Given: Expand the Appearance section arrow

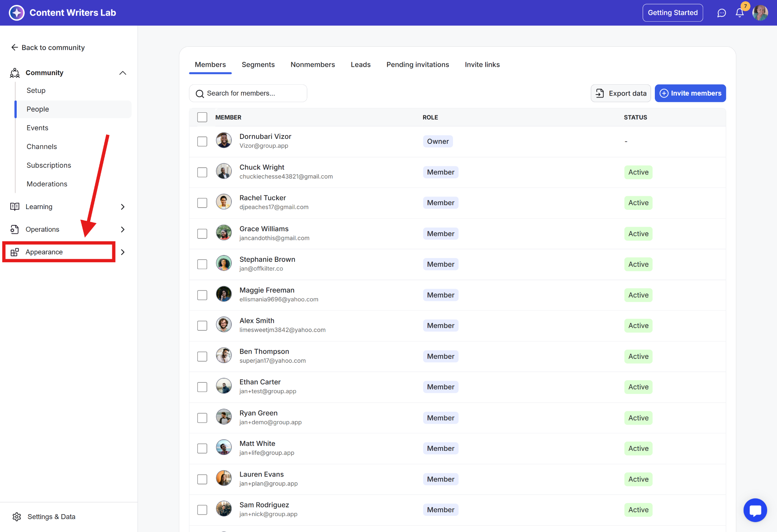Looking at the screenshot, I should tap(123, 252).
